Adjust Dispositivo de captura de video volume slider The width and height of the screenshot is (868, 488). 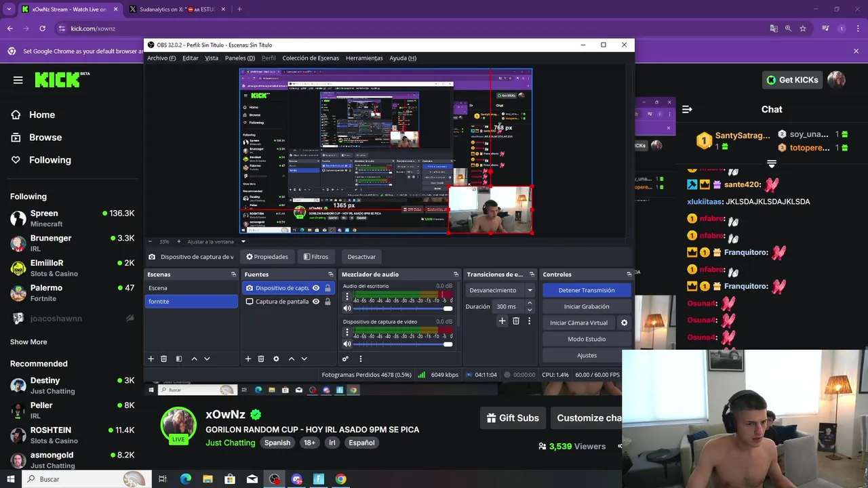(402, 344)
